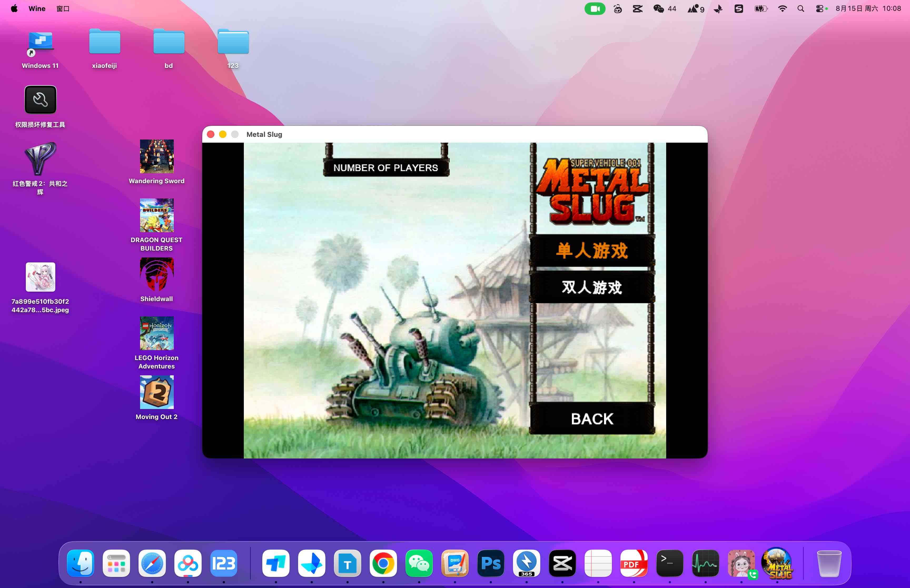Screen dimensions: 910x588
Task: Open Terminal from the Dock
Action: 670,563
